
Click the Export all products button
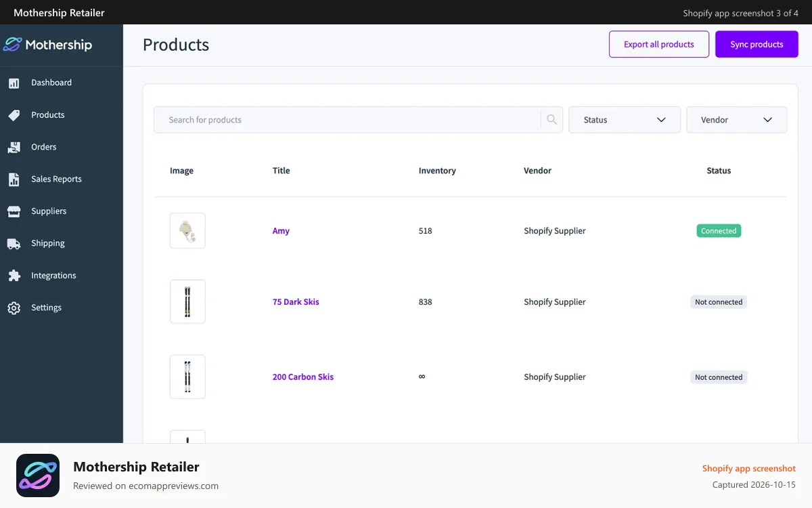[x=659, y=44]
